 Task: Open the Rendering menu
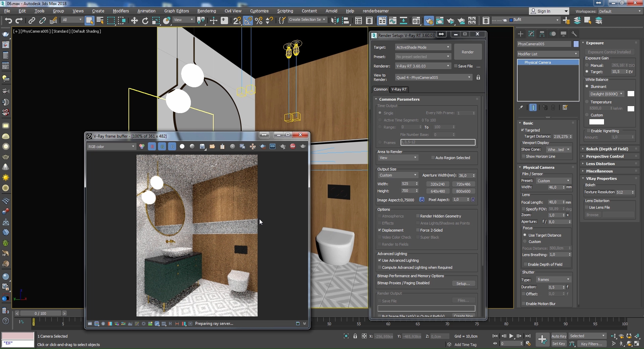(x=206, y=11)
